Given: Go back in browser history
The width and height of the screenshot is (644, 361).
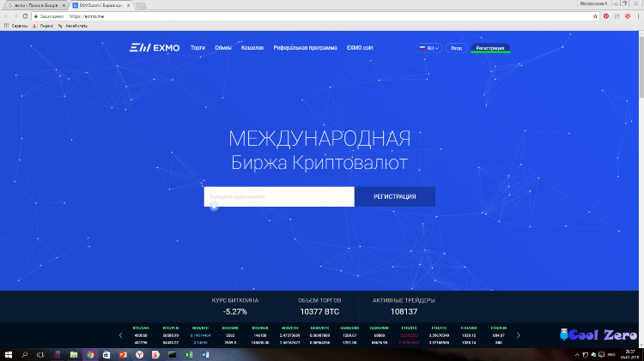Looking at the screenshot, I should coord(7,16).
